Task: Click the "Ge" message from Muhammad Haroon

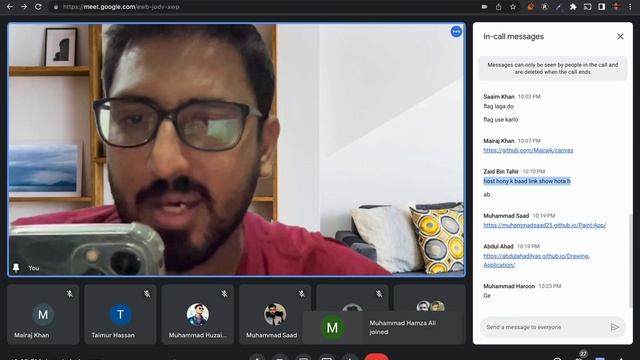Action: 487,296
